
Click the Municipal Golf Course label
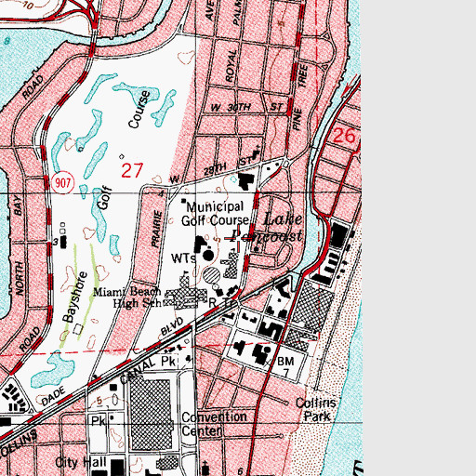tap(215, 214)
